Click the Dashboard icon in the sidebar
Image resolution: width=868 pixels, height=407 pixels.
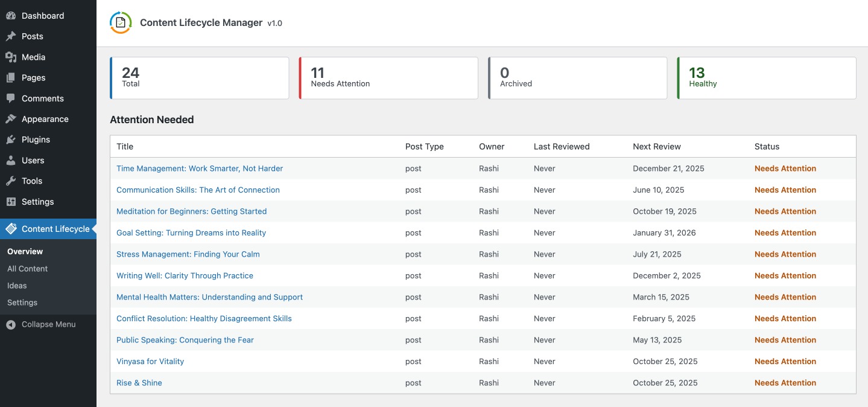click(x=11, y=15)
